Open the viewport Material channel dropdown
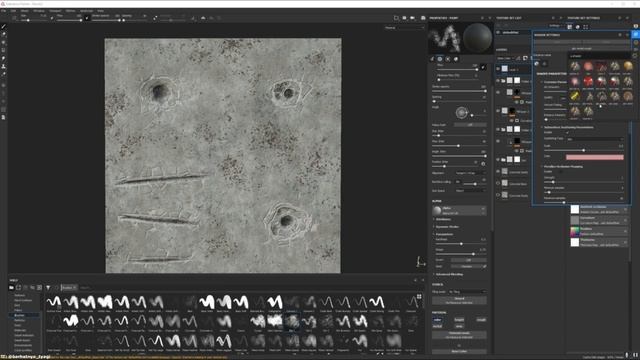640x360 pixels. [x=404, y=28]
